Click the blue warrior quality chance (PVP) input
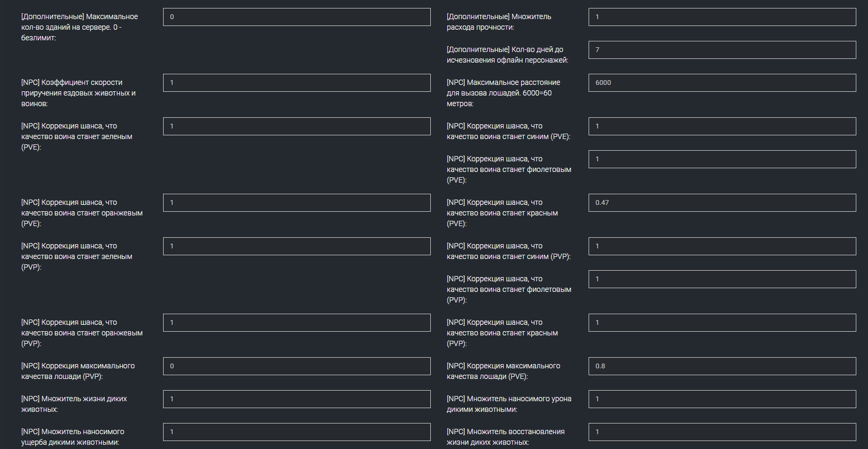Screen dimensions: 868x449 pyautogui.click(x=722, y=246)
